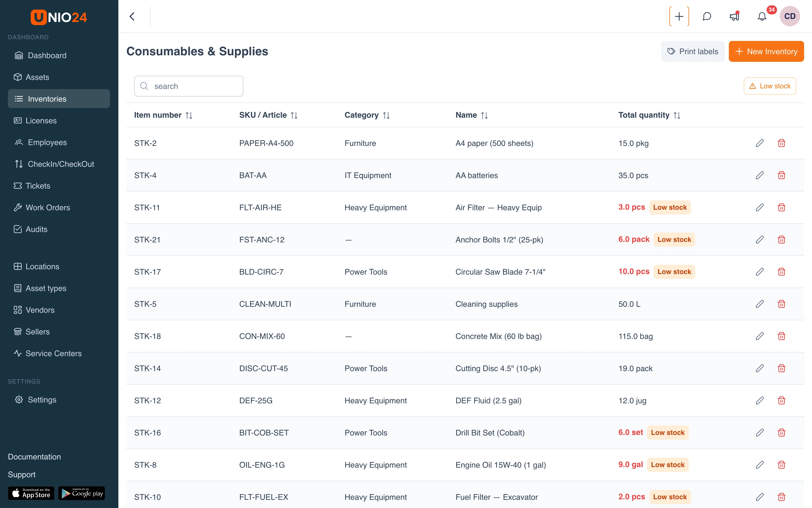
Task: Delete the A4 paper (500 sheets) row
Action: [782, 143]
